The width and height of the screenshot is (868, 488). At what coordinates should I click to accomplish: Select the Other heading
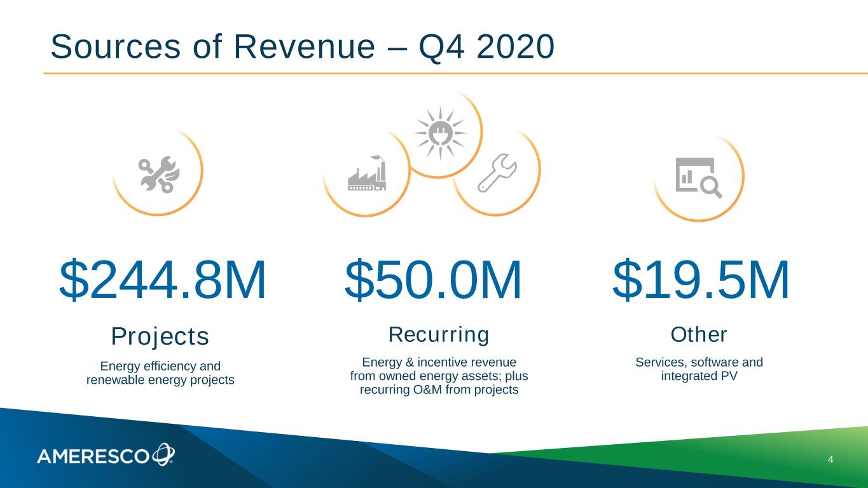click(699, 334)
